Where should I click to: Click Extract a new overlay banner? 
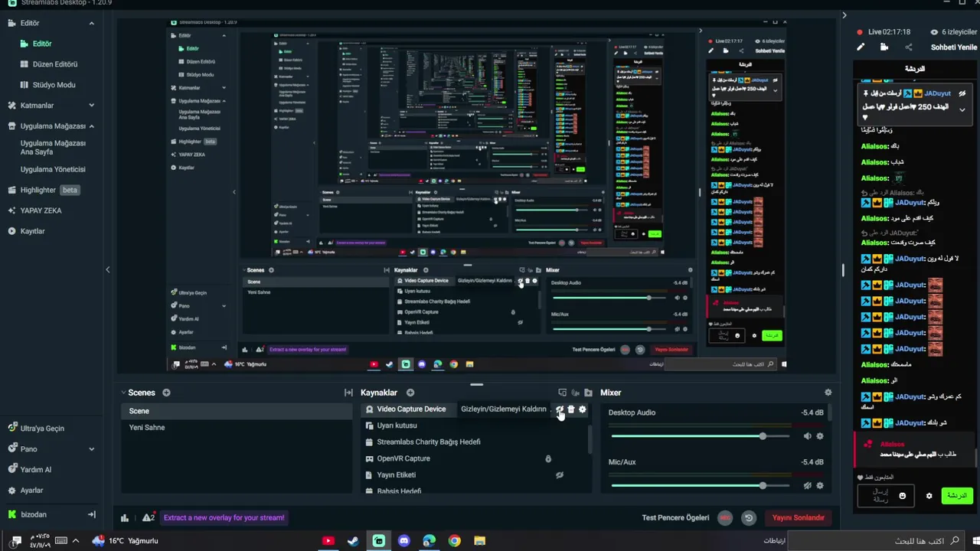click(x=224, y=518)
